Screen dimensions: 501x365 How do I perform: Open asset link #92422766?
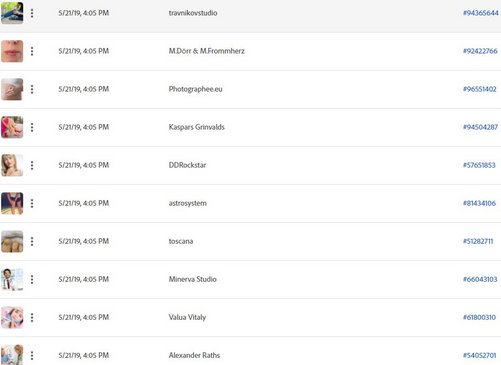(x=480, y=51)
